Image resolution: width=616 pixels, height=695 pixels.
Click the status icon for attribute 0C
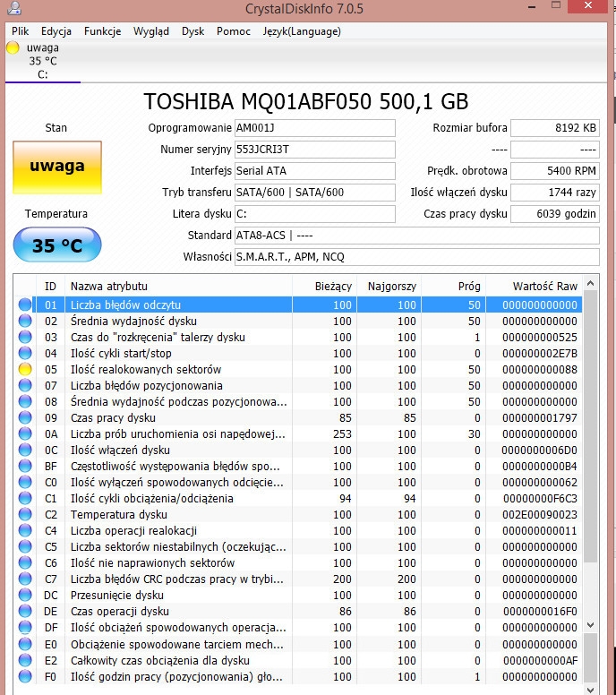25,450
